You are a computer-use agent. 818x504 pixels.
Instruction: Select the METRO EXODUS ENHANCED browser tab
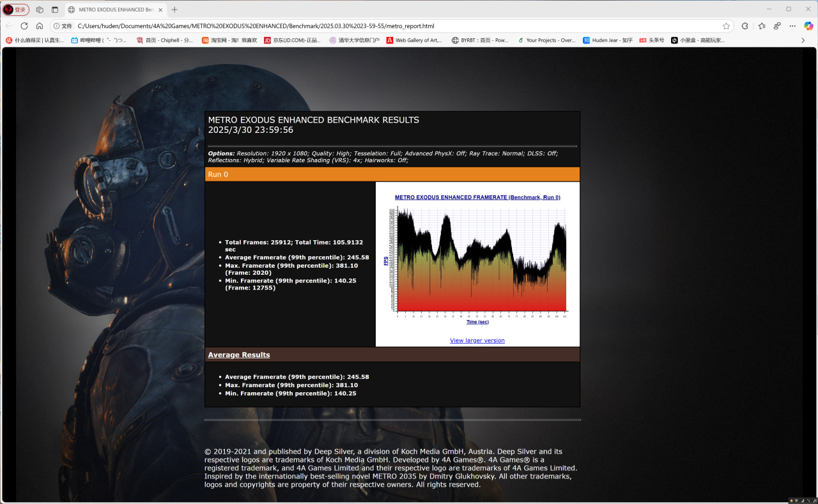click(x=115, y=10)
